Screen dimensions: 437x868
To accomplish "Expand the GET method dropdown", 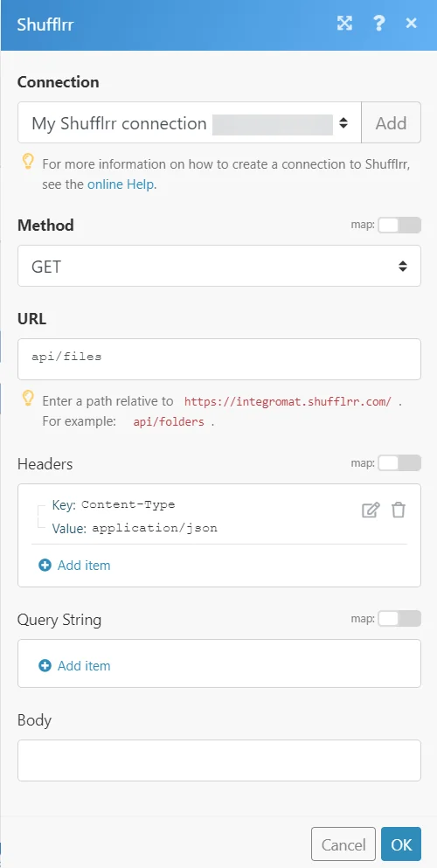I will (219, 266).
